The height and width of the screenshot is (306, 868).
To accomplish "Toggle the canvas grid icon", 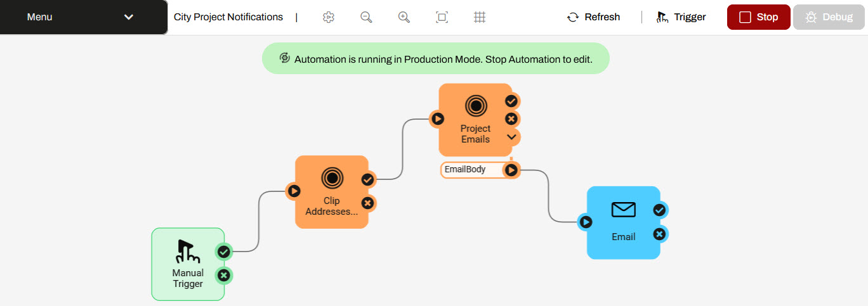I will coord(480,18).
